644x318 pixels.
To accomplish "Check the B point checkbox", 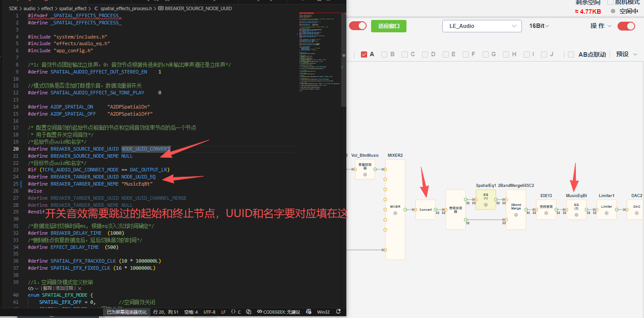I will pyautogui.click(x=384, y=54).
